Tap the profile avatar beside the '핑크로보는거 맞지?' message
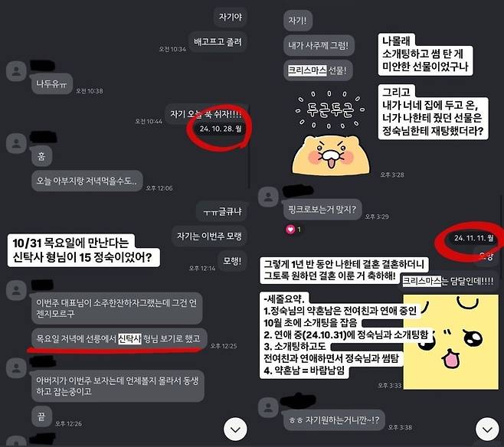 click(268, 196)
